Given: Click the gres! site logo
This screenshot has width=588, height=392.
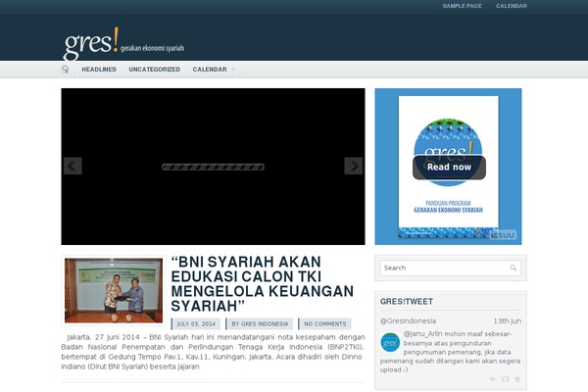Looking at the screenshot, I should click(91, 43).
